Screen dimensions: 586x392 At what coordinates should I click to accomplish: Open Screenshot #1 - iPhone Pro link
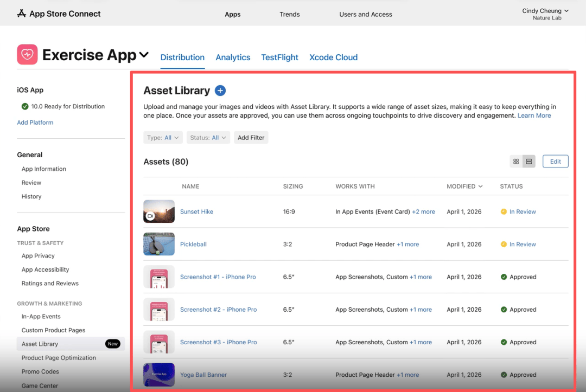click(x=218, y=277)
